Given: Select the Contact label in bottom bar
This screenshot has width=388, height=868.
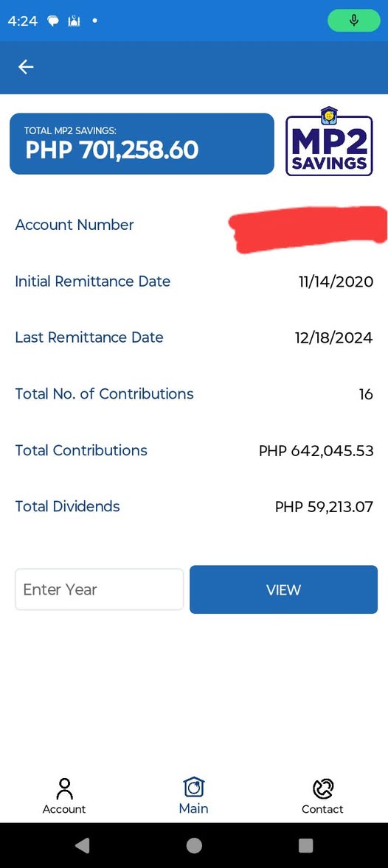Looking at the screenshot, I should pyautogui.click(x=322, y=809).
